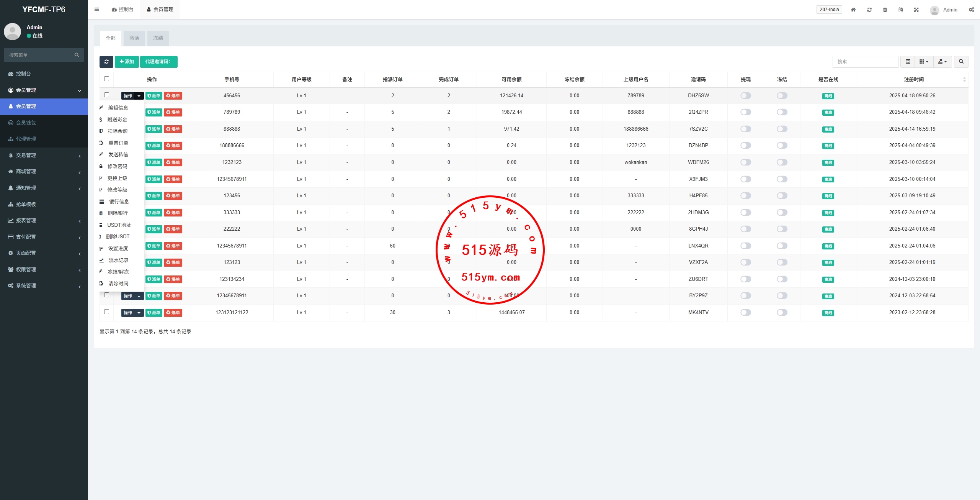Select 赠送彩金 from the dropdown menu
The height and width of the screenshot is (500, 980).
coord(117,120)
